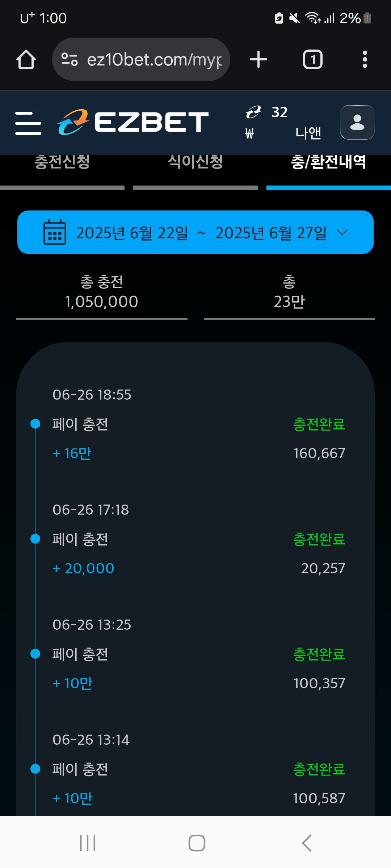This screenshot has width=391, height=868.
Task: Expand the date range chevron
Action: pyautogui.click(x=342, y=232)
